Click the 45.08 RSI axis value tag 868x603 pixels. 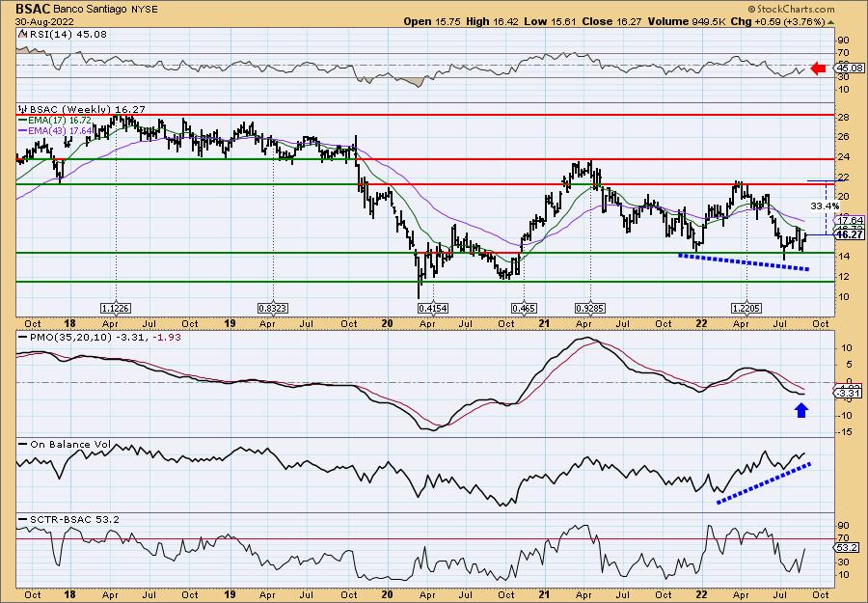pos(850,69)
